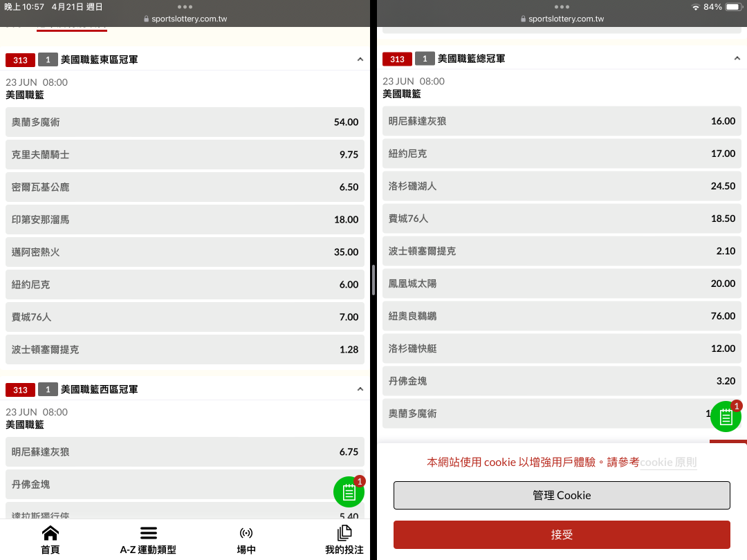Tap lock icon beside left sportslottery.com.tw address
Image resolution: width=747 pixels, height=560 pixels.
[x=146, y=19]
